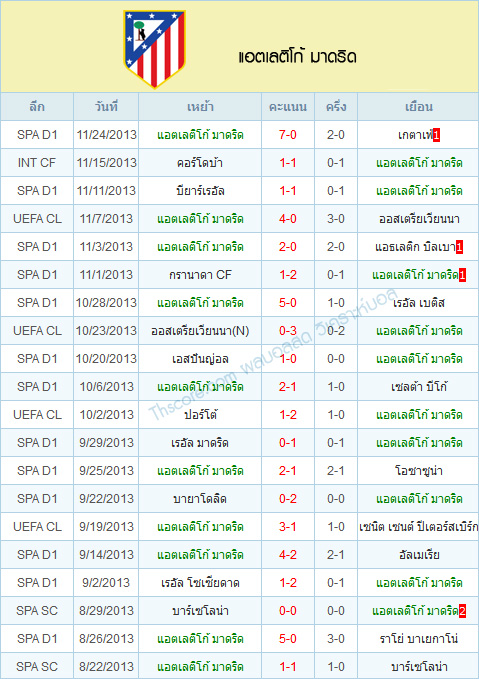479x679 pixels.
Task: Click the แอตเลติโก้ มาดริด page title
Action: (x=297, y=57)
